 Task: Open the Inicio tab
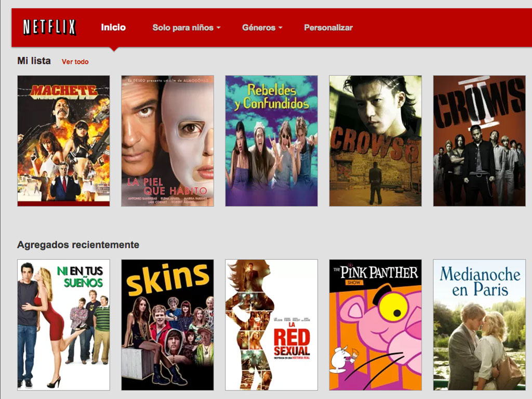click(113, 28)
